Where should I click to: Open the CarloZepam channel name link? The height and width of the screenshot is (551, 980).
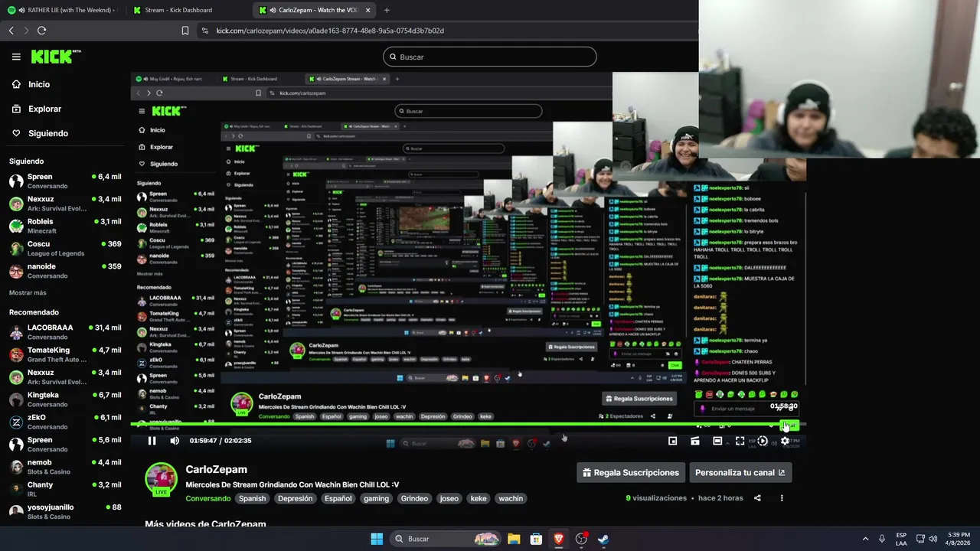click(217, 469)
